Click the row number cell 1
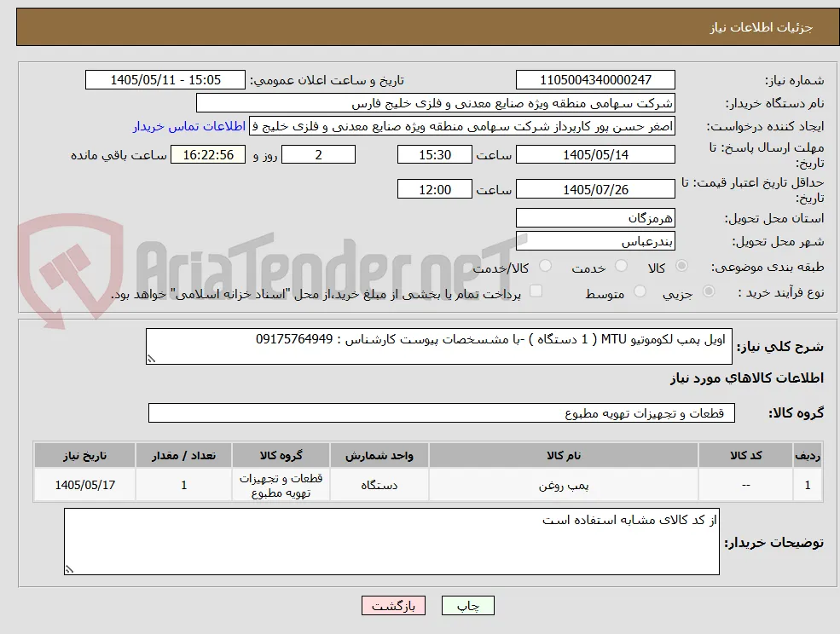 pyautogui.click(x=808, y=485)
